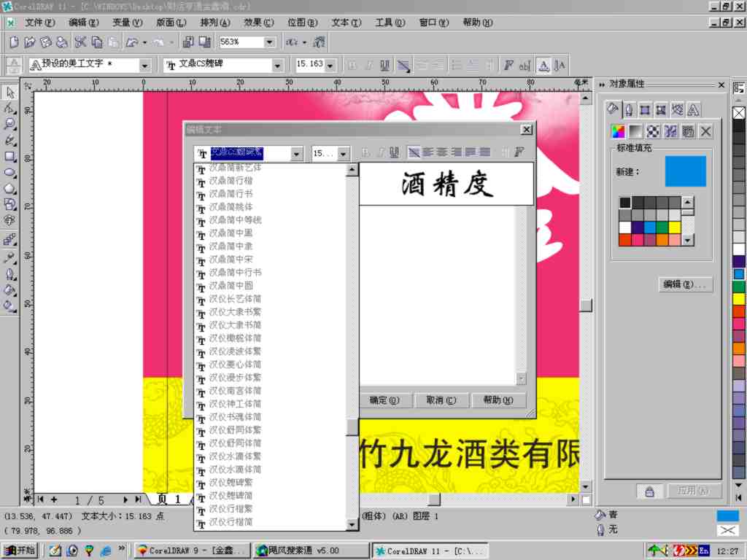Image resolution: width=747 pixels, height=560 pixels.
Task: Click the Open file icon
Action: [x=29, y=42]
